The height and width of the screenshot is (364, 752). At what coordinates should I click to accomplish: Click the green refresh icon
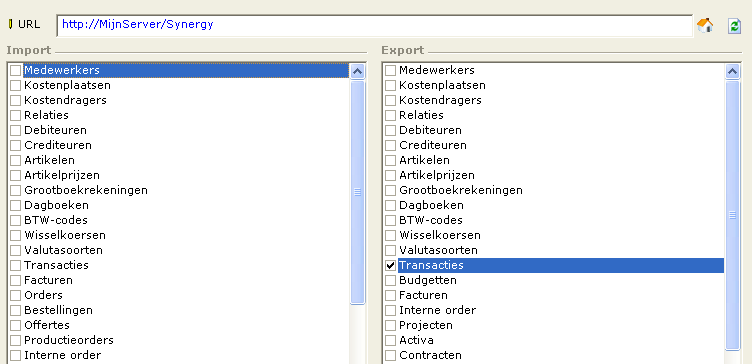click(734, 25)
